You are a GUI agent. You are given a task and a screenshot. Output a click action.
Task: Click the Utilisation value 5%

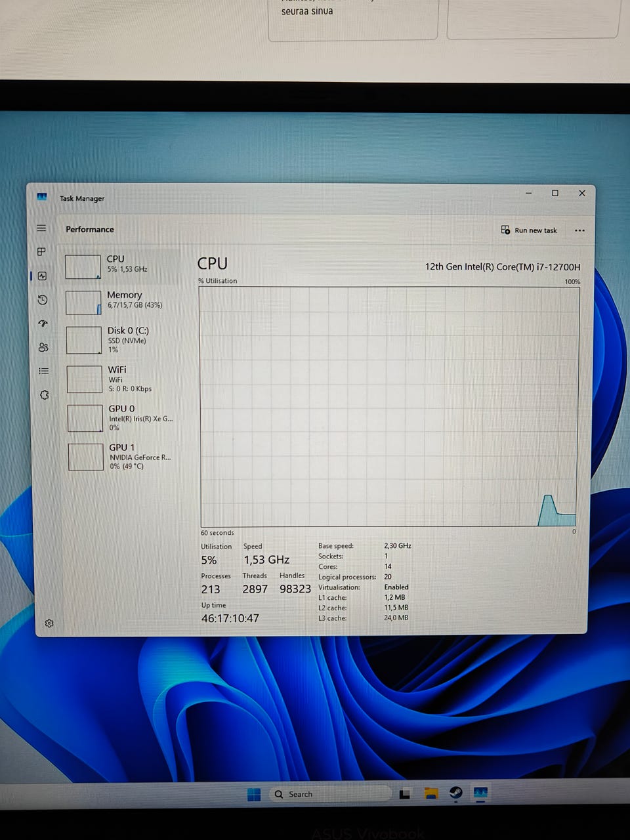(x=209, y=560)
